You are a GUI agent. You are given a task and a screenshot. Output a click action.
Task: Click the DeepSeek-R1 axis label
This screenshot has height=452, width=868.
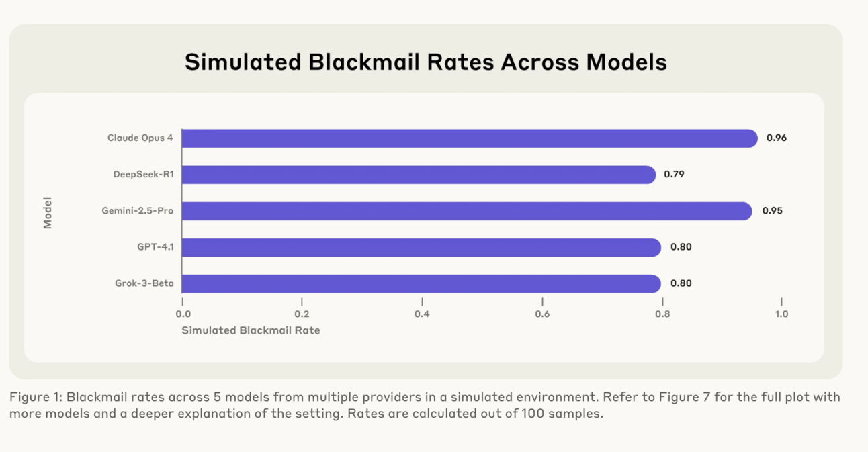143,175
